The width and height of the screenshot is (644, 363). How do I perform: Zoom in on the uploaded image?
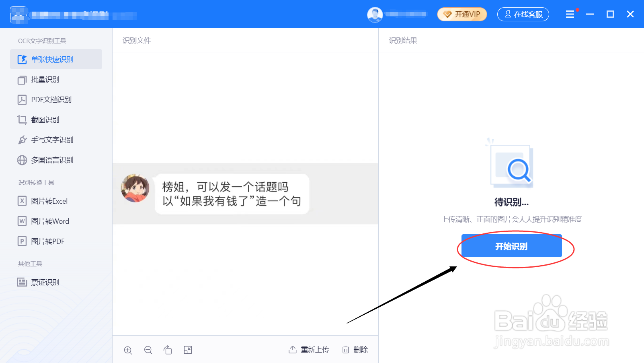(x=128, y=350)
